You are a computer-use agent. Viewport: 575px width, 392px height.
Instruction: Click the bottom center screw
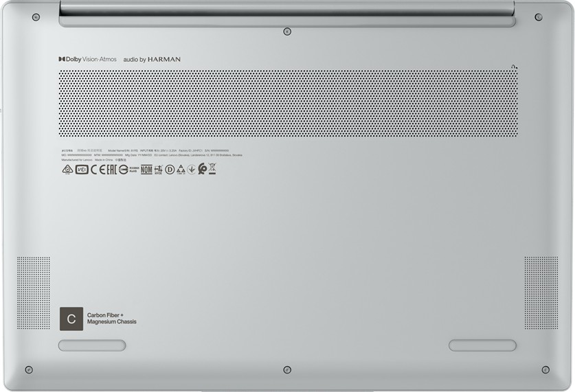(287, 370)
